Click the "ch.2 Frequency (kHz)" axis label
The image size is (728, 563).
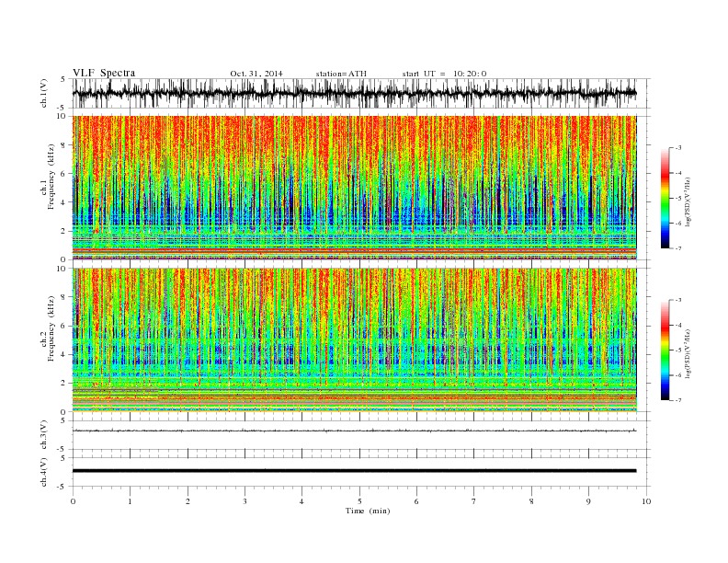[47, 327]
